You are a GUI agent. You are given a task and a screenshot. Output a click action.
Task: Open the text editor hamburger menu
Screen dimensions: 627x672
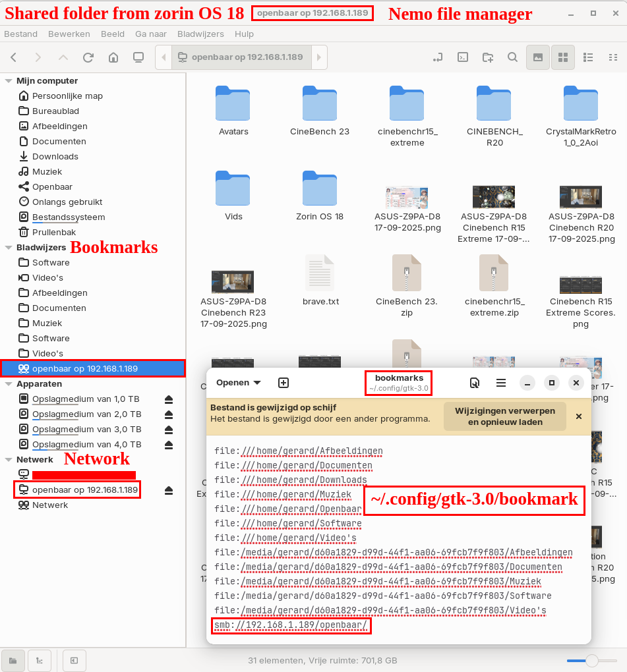pos(501,383)
